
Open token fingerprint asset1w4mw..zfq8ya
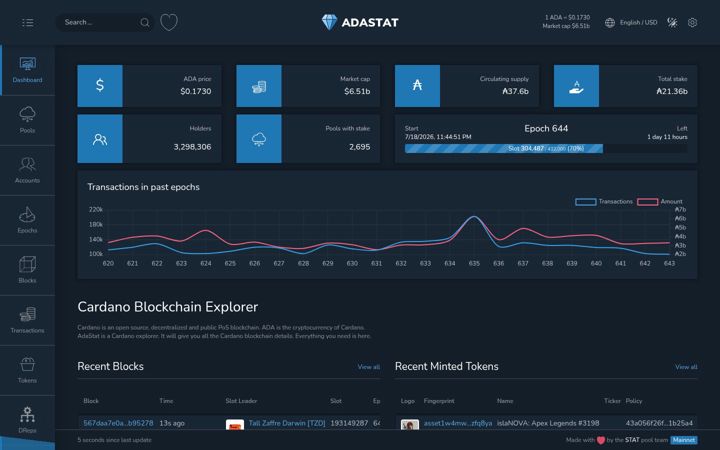click(458, 423)
